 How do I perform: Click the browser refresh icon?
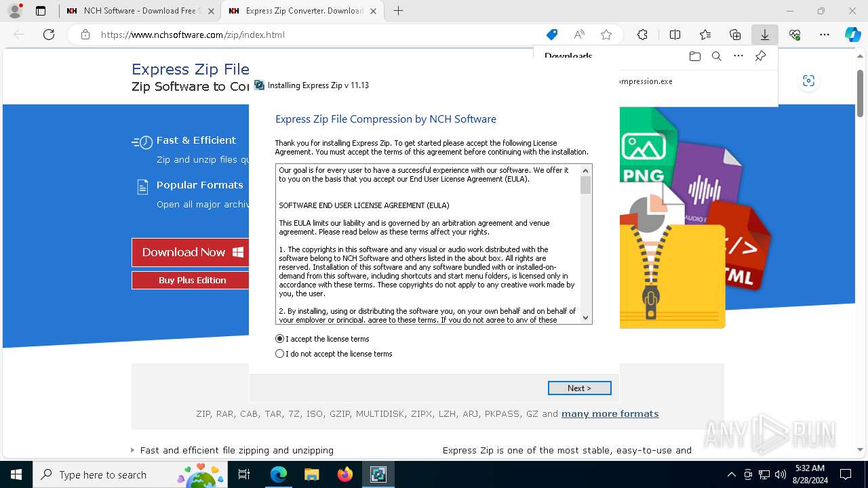tap(49, 35)
